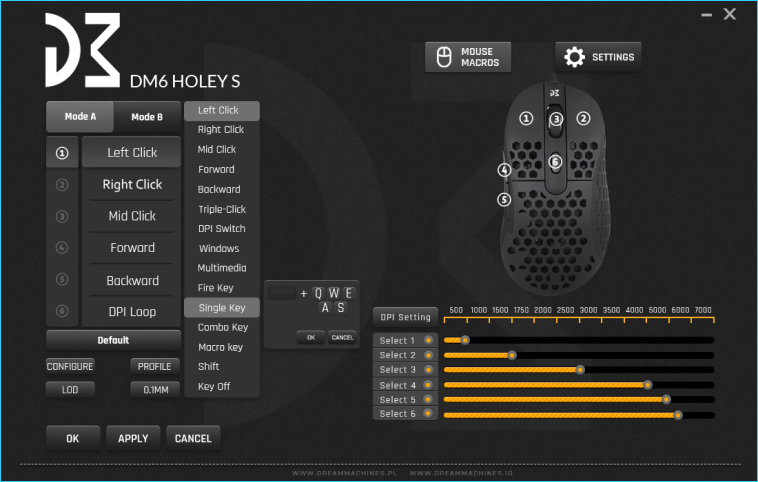Choose Triple-Click in function menu
Image resolution: width=758 pixels, height=482 pixels.
[222, 209]
